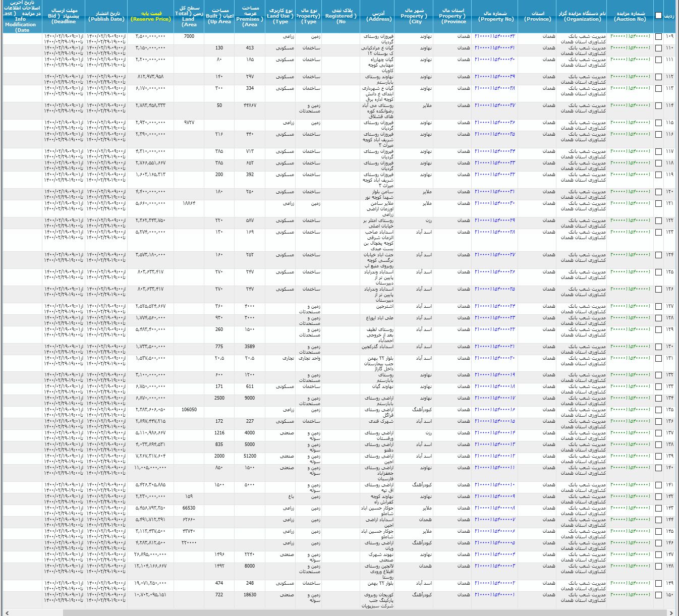The width and height of the screenshot is (679, 616).
Task: Open the Property No link in row 109
Action: pos(494,36)
